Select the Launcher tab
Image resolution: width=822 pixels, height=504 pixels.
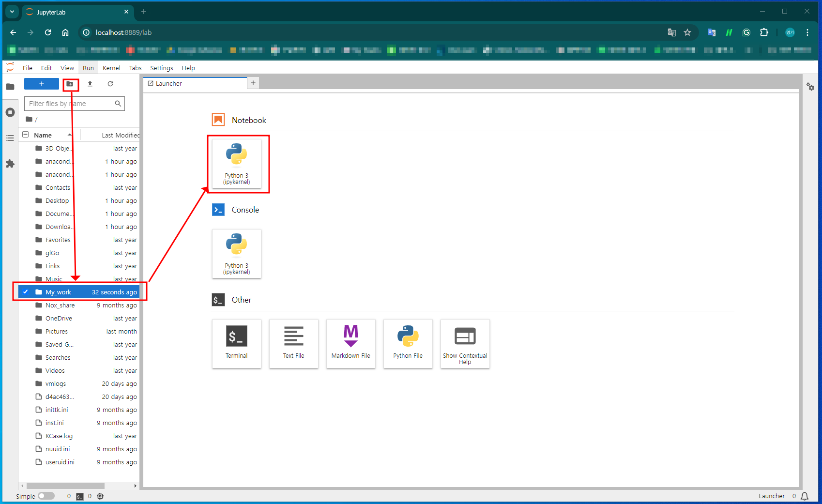(x=195, y=83)
